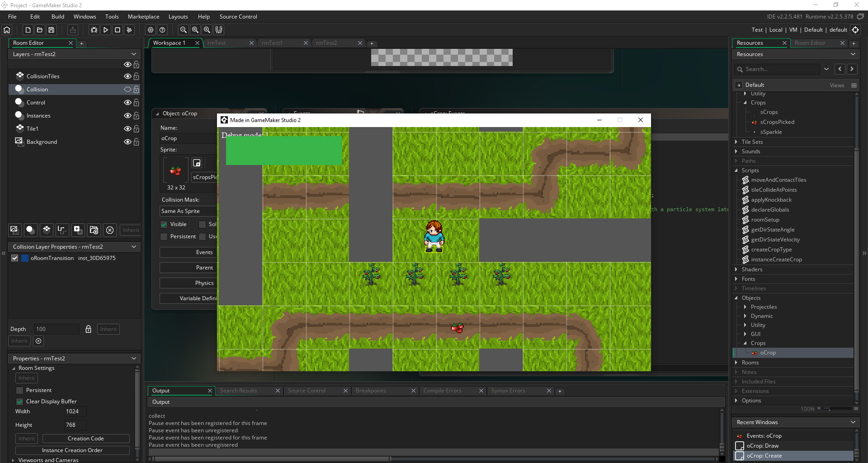
Task: Expand the Tile Sets resource folder
Action: (736, 142)
